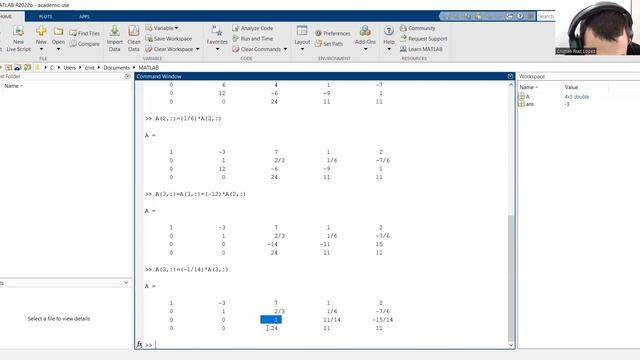Viewport: 640px width, 360px height.
Task: Click the Layout icon
Action: point(302,31)
